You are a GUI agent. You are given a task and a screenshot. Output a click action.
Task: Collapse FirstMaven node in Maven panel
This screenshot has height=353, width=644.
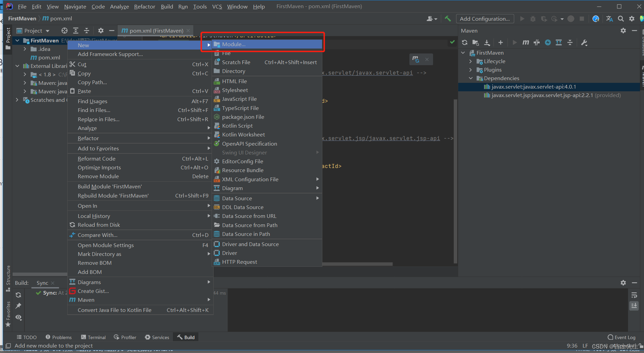pos(463,53)
